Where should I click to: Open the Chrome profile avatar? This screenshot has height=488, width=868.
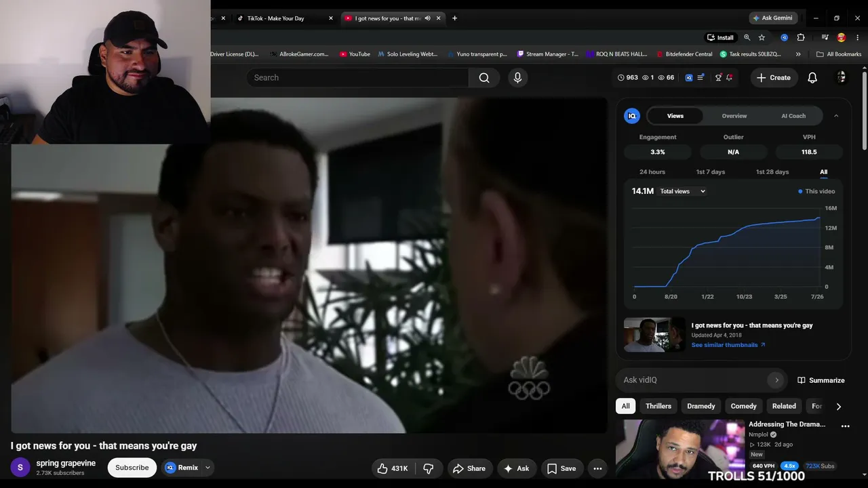[842, 37]
